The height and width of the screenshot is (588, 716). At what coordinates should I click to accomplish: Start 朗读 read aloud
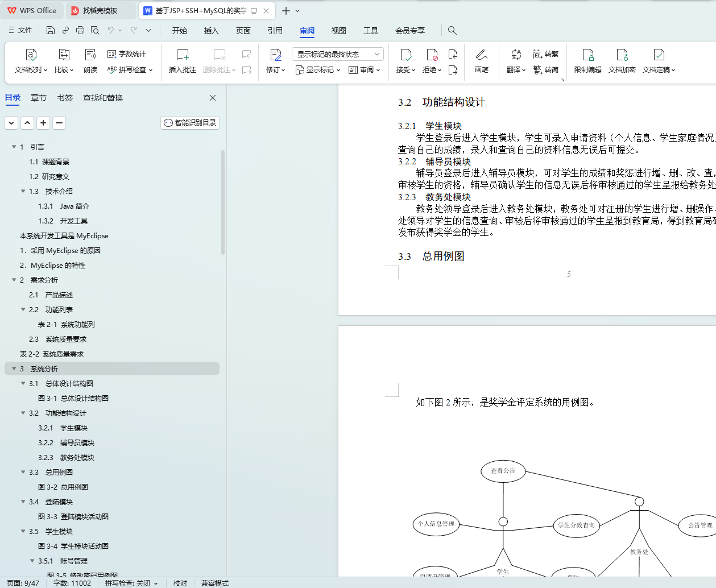point(90,61)
